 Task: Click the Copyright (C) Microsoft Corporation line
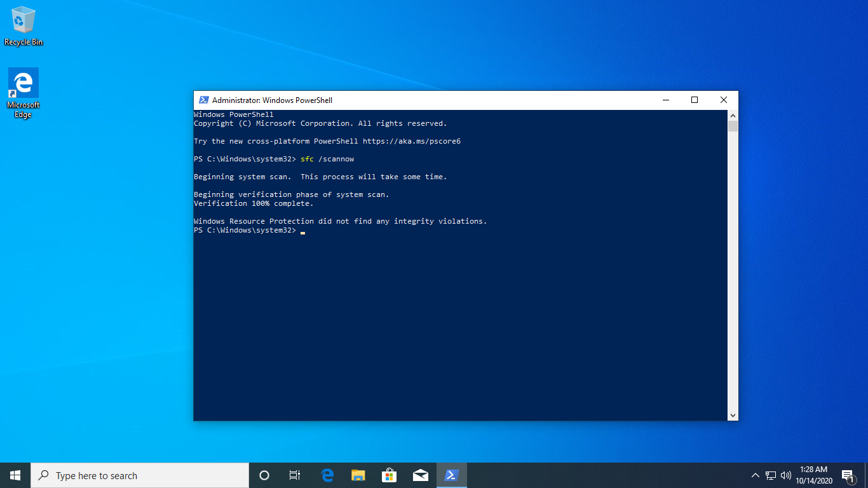coord(320,123)
